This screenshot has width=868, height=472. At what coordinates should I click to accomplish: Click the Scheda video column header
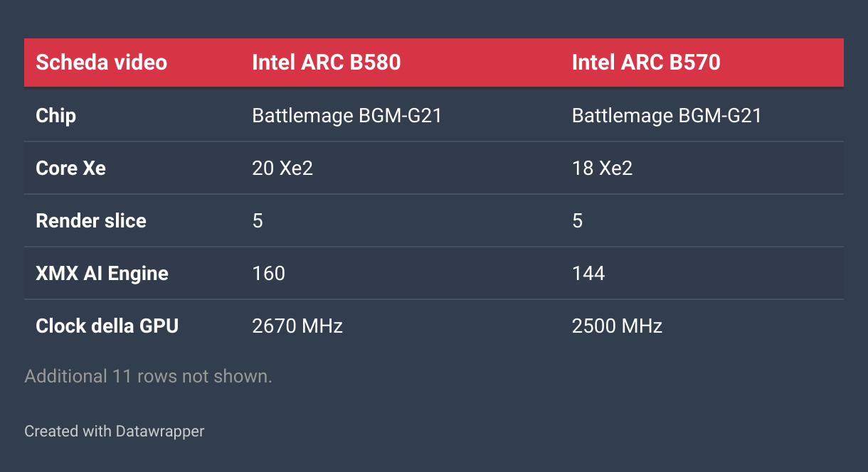(102, 63)
